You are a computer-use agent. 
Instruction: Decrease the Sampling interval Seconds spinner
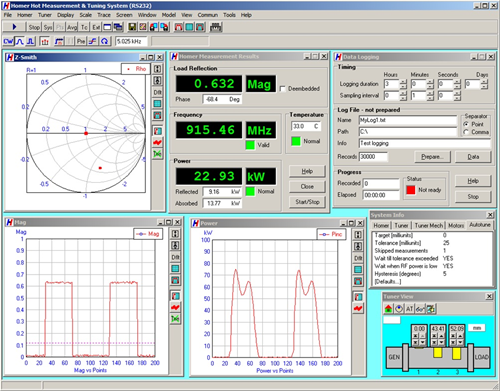pyautogui.click(x=457, y=99)
